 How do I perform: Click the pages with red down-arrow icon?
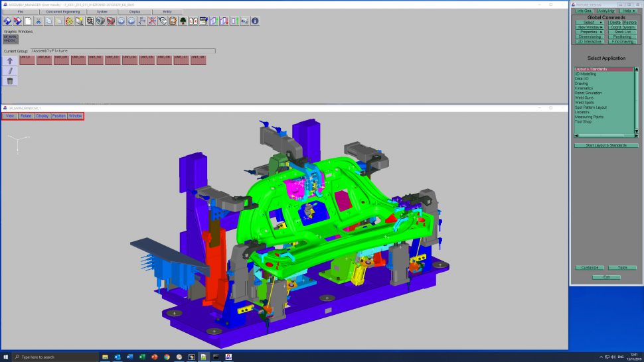224,21
